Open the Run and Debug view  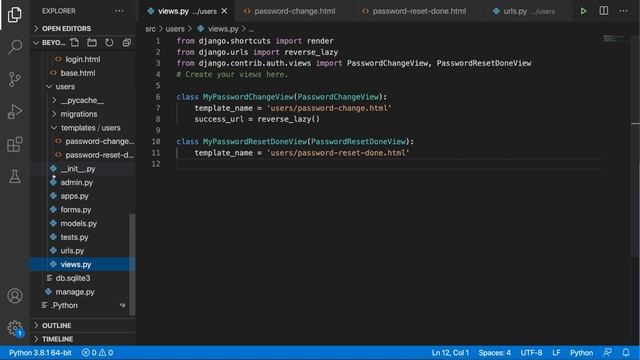(x=15, y=111)
